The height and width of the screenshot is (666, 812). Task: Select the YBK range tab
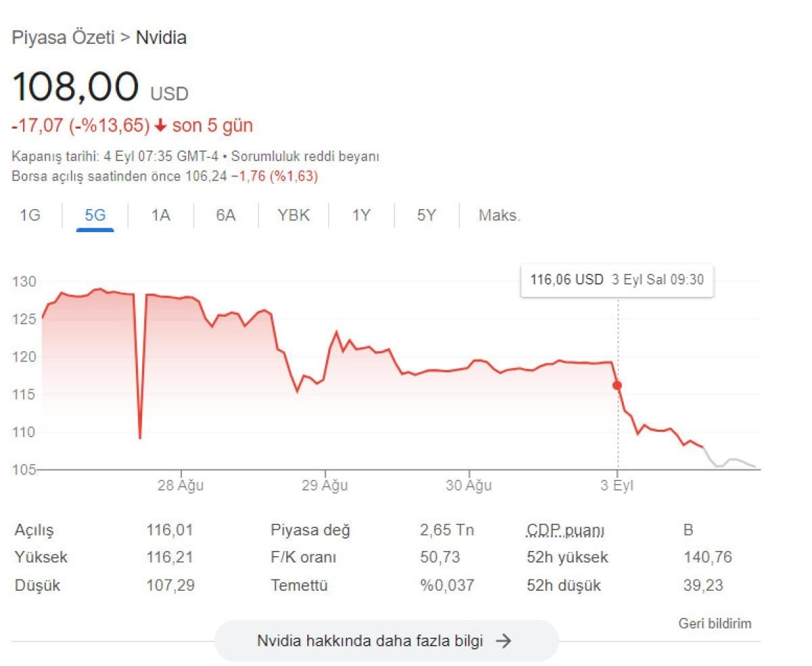point(294,215)
